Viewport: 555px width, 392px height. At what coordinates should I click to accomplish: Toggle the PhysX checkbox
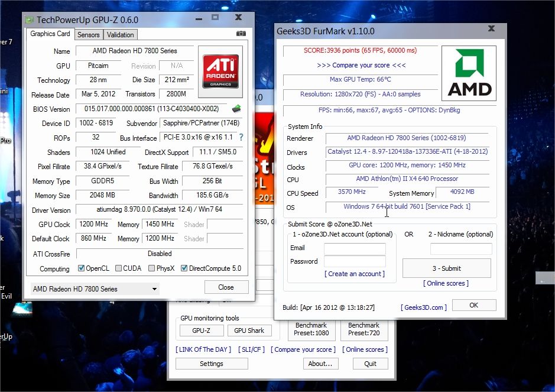tap(151, 268)
